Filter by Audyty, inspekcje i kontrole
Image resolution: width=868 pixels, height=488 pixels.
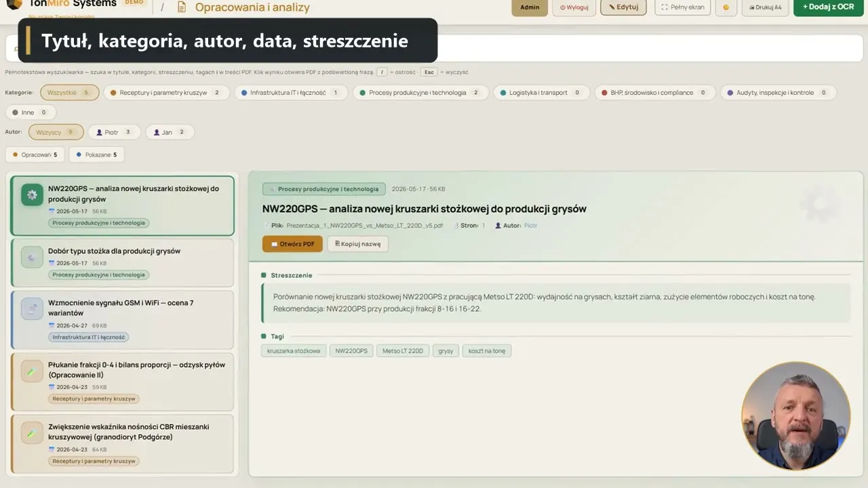click(778, 93)
